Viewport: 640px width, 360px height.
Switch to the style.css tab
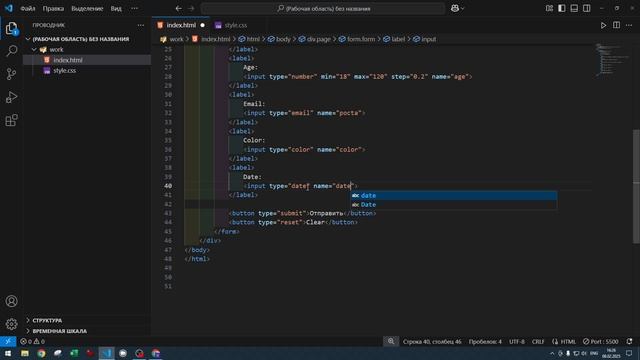point(236,25)
